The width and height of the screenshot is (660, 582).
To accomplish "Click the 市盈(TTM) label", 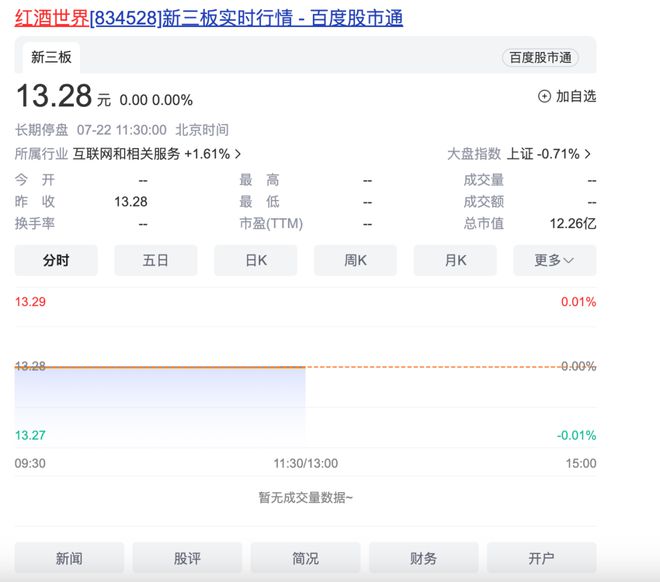I will click(271, 223).
